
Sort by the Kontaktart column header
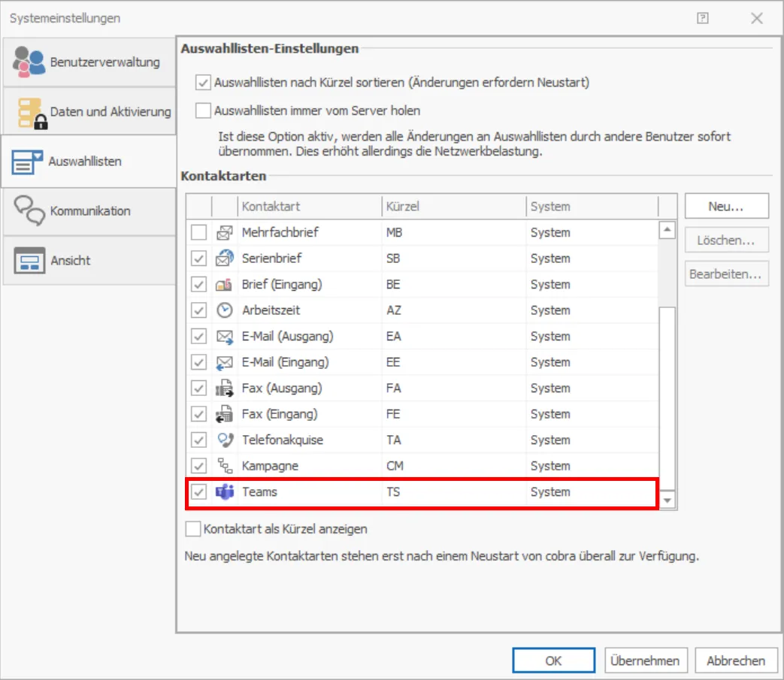pyautogui.click(x=310, y=207)
